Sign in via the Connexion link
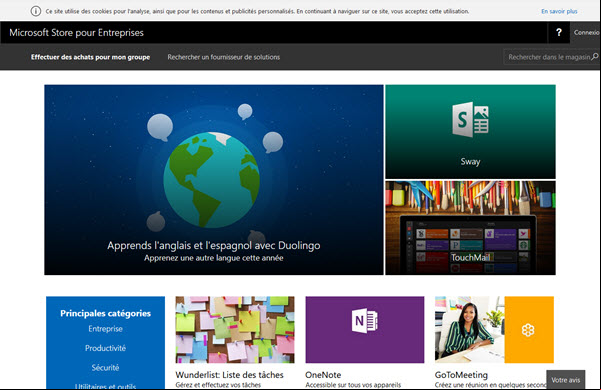The image size is (601, 390). [586, 33]
